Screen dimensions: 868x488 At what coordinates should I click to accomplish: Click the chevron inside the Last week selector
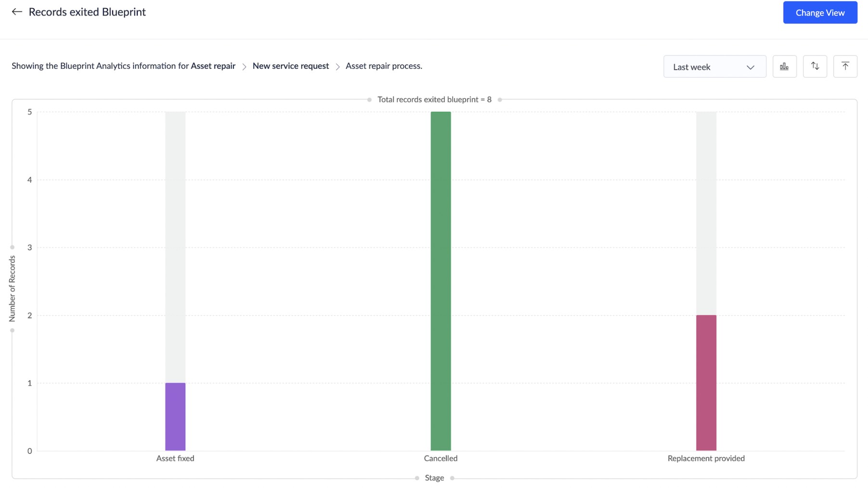tap(750, 67)
